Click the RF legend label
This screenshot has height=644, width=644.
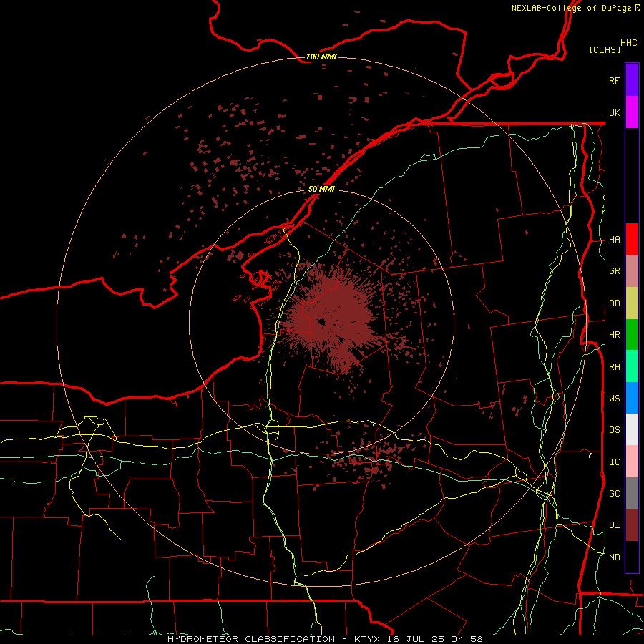[615, 80]
